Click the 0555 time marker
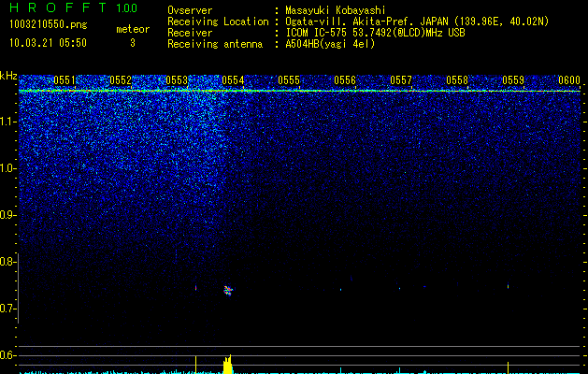Image resolution: width=588 pixels, height=374 pixels. click(289, 80)
